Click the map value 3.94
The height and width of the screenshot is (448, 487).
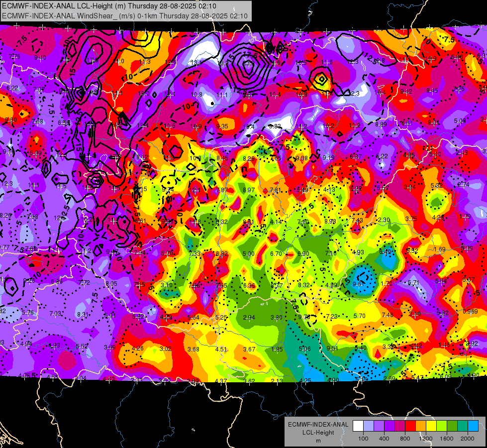click(x=410, y=187)
